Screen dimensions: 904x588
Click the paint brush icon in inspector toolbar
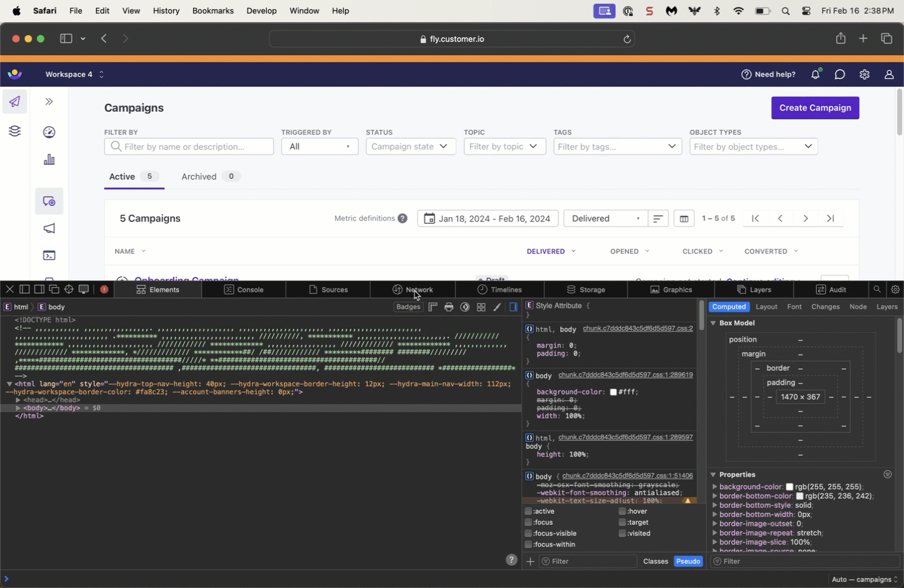497,307
